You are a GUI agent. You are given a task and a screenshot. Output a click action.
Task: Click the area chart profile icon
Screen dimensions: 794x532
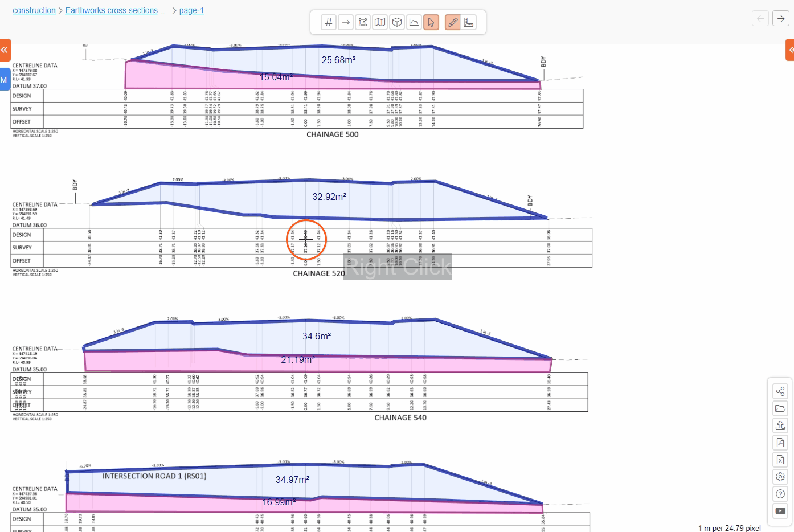(x=414, y=22)
